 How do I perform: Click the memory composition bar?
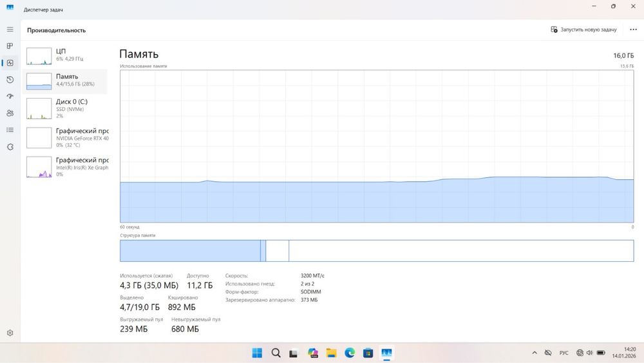click(377, 251)
